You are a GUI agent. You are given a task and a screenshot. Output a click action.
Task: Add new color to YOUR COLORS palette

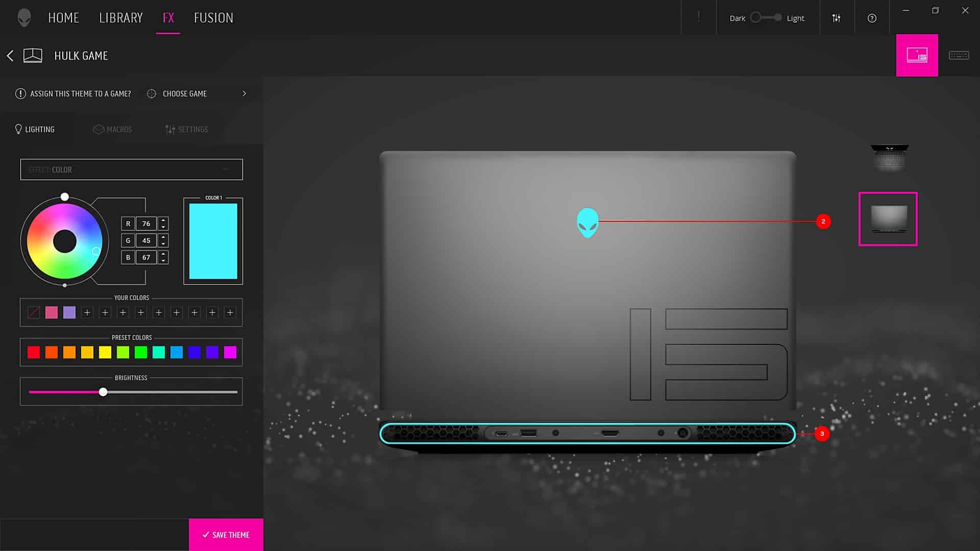[87, 312]
